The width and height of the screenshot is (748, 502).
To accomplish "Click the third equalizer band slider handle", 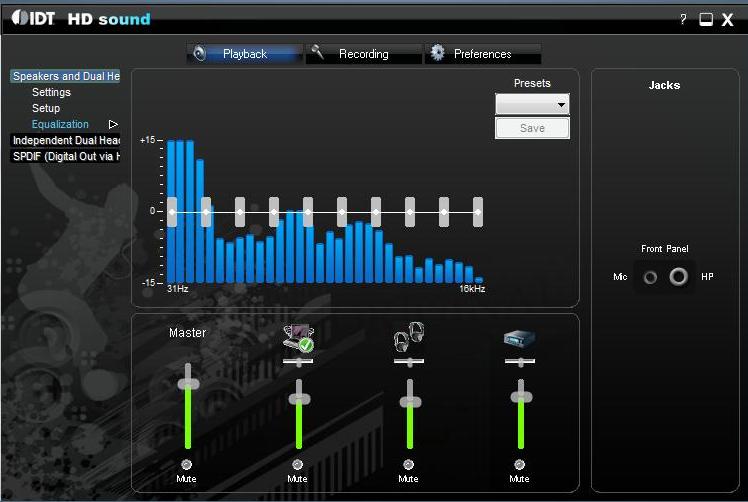I will [x=240, y=212].
